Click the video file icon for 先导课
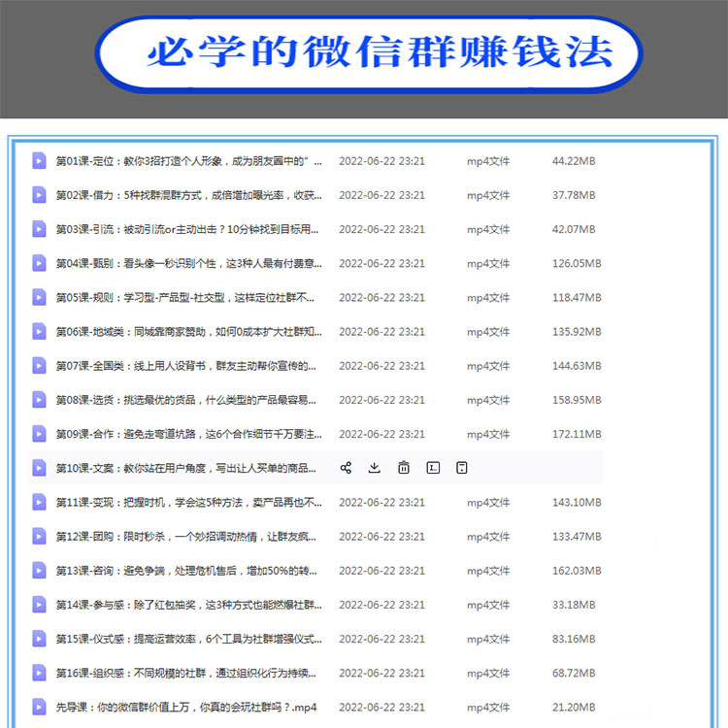The width and height of the screenshot is (728, 728). 39,707
